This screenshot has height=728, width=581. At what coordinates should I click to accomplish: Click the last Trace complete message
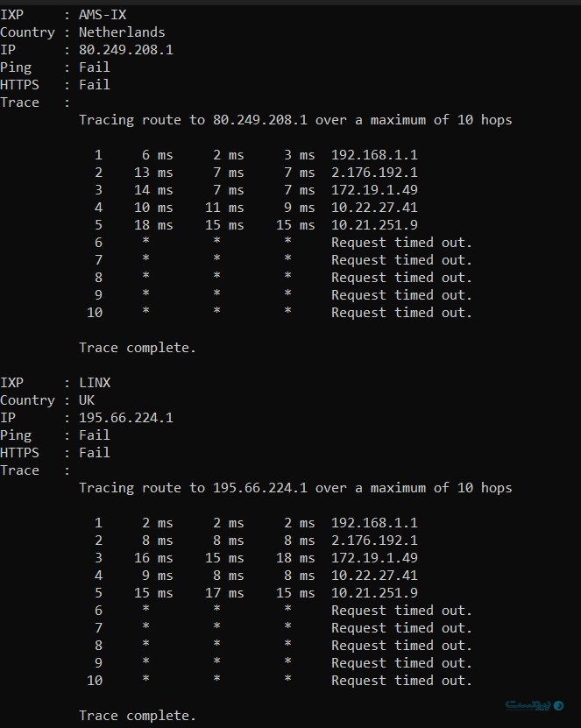[138, 716]
